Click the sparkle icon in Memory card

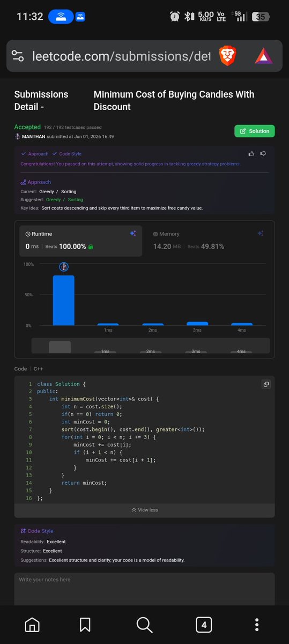point(261,233)
